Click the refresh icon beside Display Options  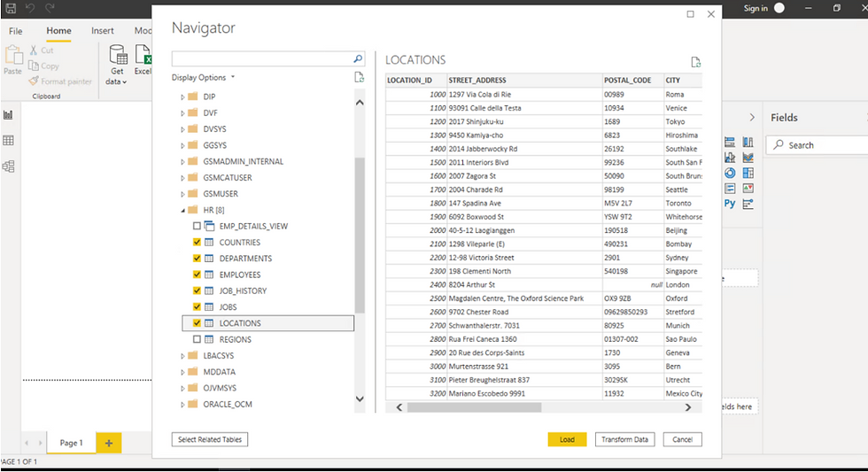click(x=360, y=77)
